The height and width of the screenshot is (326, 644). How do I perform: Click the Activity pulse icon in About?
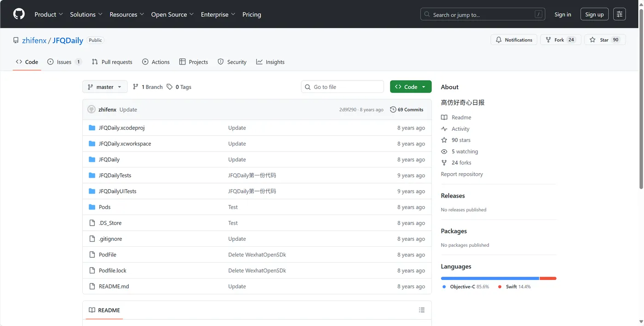[444, 129]
